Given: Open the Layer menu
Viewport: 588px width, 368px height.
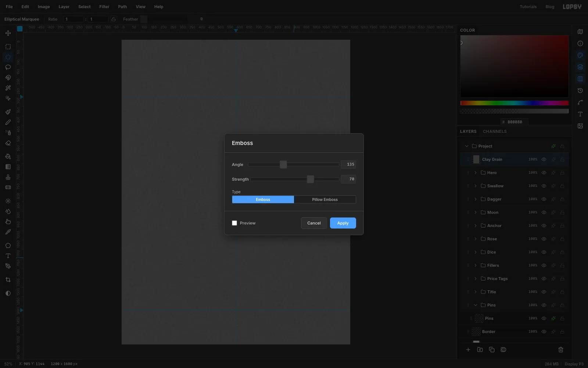Looking at the screenshot, I should (64, 7).
